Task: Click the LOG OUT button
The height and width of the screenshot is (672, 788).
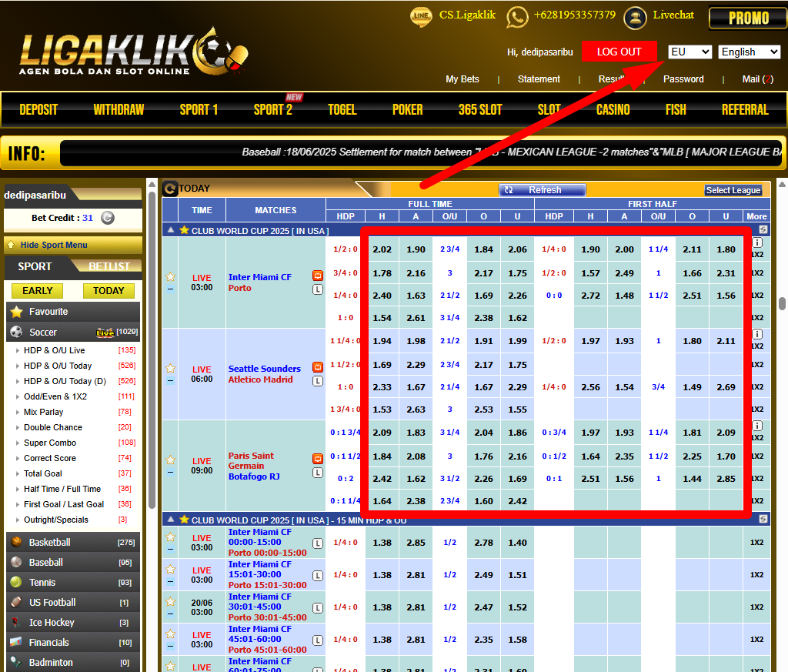Action: tap(619, 52)
